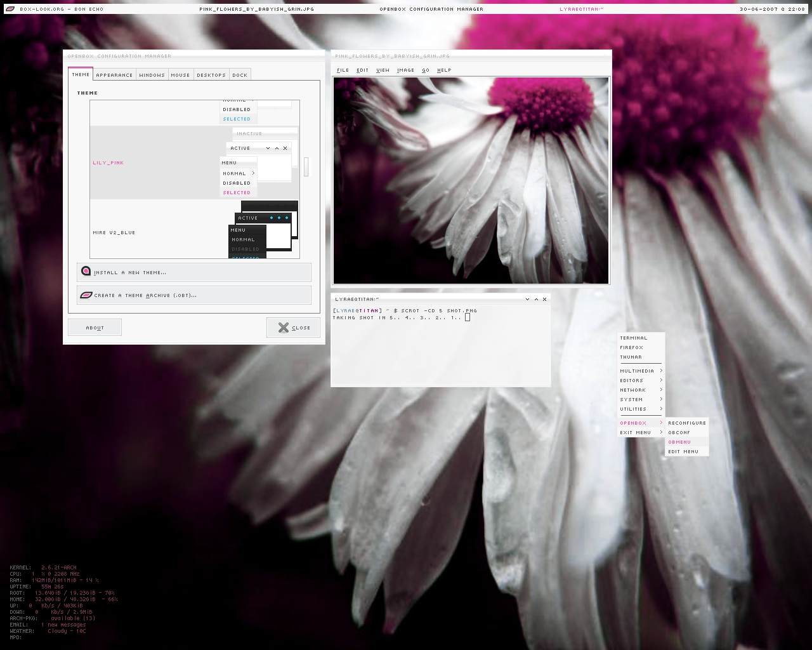812x650 pixels.
Task: Click the Kernel line in the system monitor
Action: coord(43,567)
